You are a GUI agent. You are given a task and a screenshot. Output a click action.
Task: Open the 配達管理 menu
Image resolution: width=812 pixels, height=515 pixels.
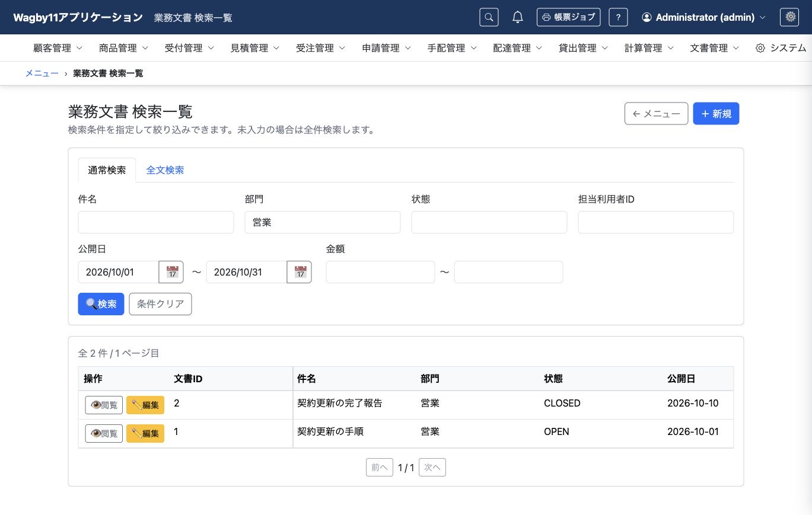pyautogui.click(x=518, y=48)
